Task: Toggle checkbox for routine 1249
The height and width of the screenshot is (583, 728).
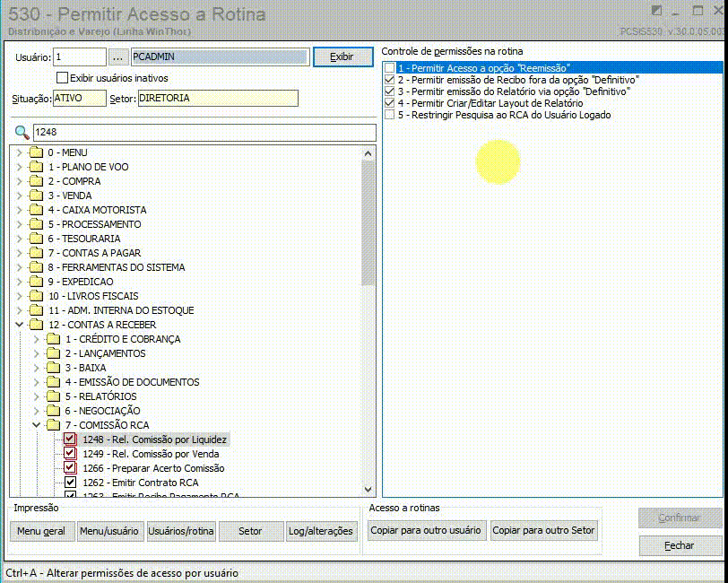Action: pyautogui.click(x=70, y=453)
